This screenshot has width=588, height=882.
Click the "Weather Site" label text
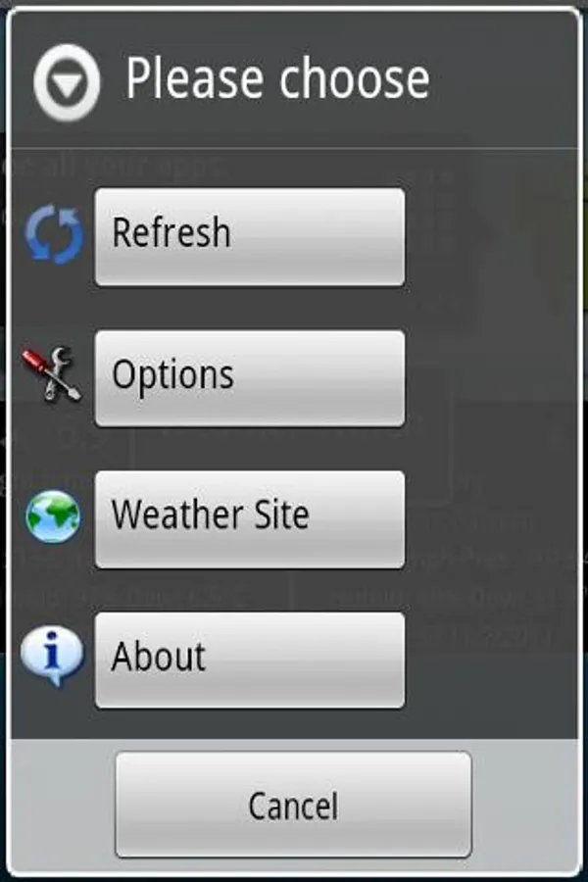click(210, 514)
